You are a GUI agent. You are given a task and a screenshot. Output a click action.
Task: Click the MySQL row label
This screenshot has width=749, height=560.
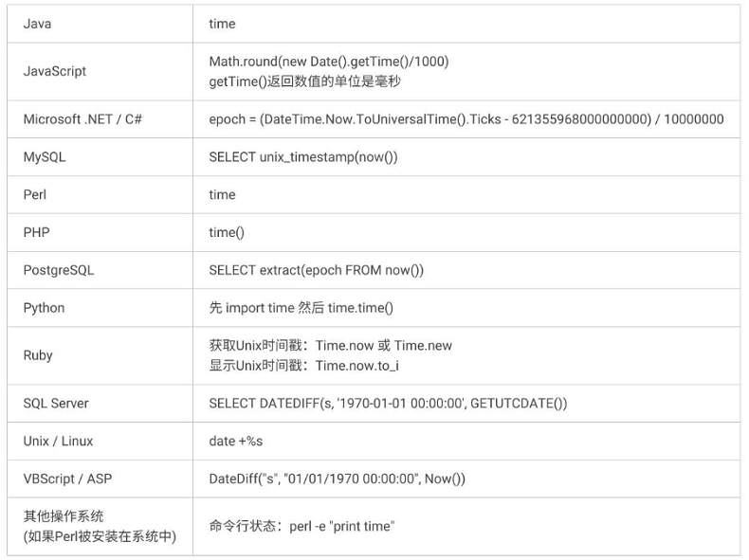[x=45, y=157]
